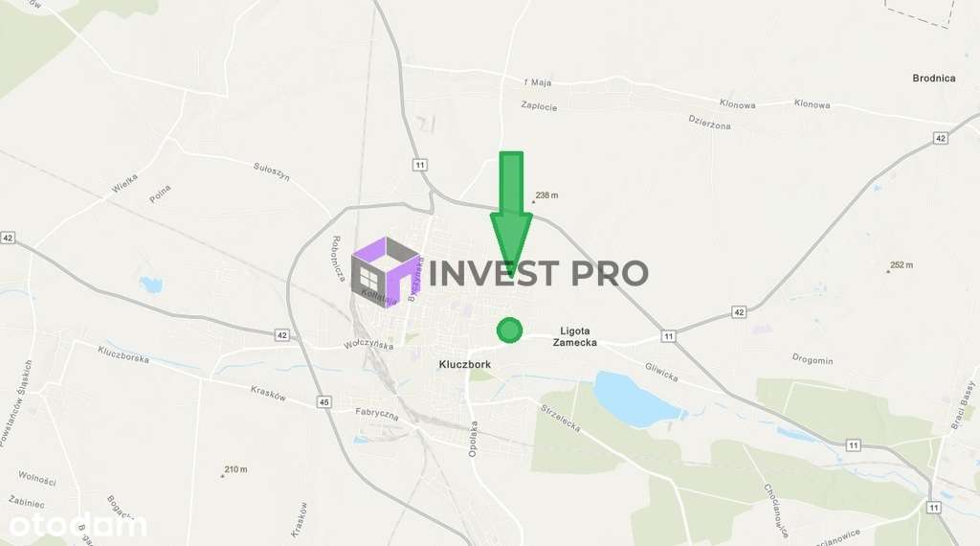Click the large green arrow pointer
980x546 pixels.
(x=511, y=214)
